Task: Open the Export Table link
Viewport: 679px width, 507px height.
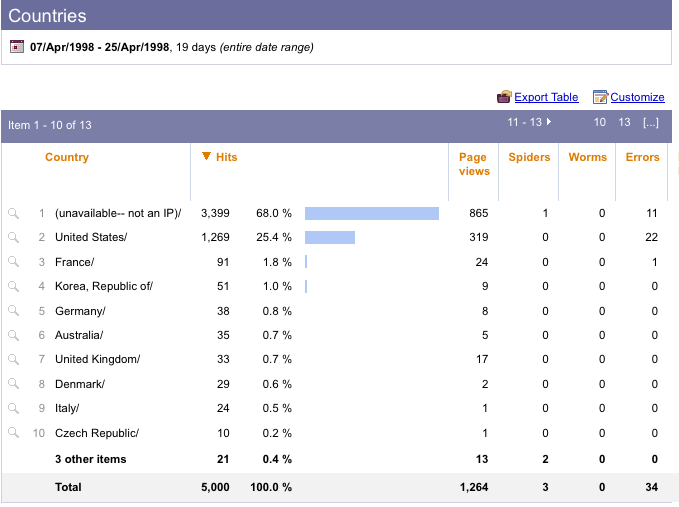Action: [x=546, y=97]
